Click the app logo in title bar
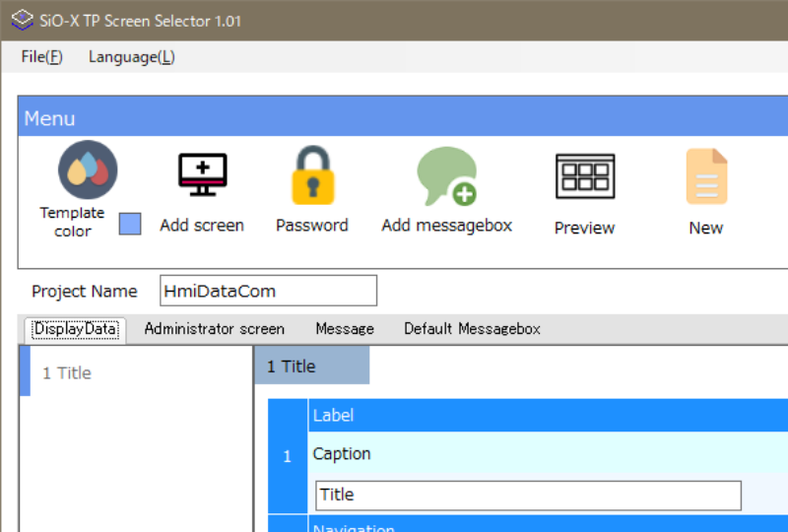Image resolution: width=788 pixels, height=532 pixels. pyautogui.click(x=22, y=20)
